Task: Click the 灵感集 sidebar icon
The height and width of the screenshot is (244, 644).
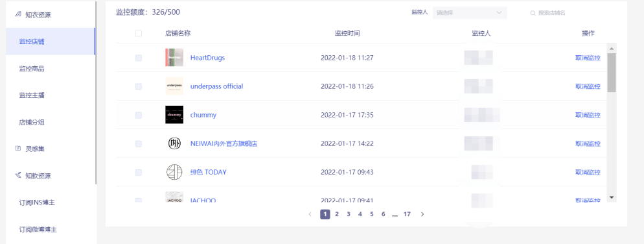Action: [17, 149]
